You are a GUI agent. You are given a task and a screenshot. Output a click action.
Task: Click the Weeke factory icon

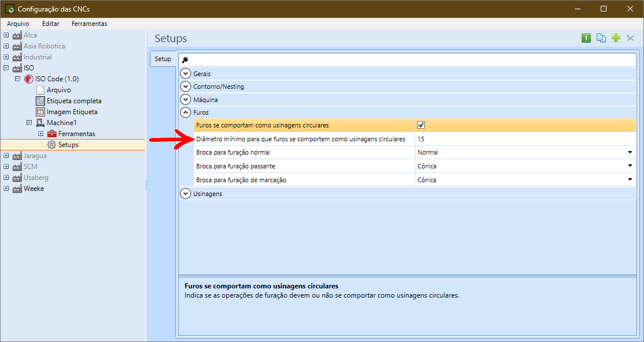tap(17, 189)
